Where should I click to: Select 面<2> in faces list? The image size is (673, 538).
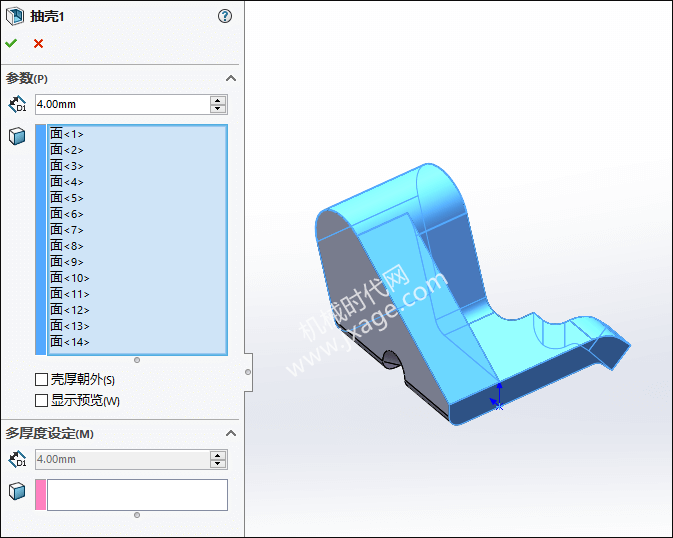(x=67, y=150)
